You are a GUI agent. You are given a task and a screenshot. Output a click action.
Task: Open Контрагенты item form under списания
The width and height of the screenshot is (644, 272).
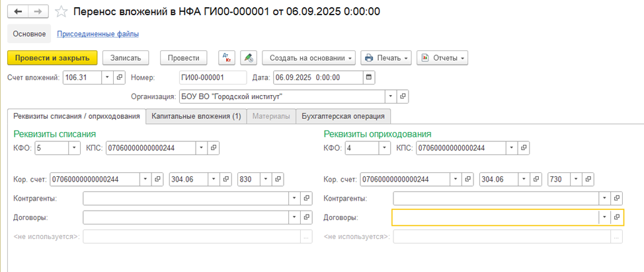[306, 198]
